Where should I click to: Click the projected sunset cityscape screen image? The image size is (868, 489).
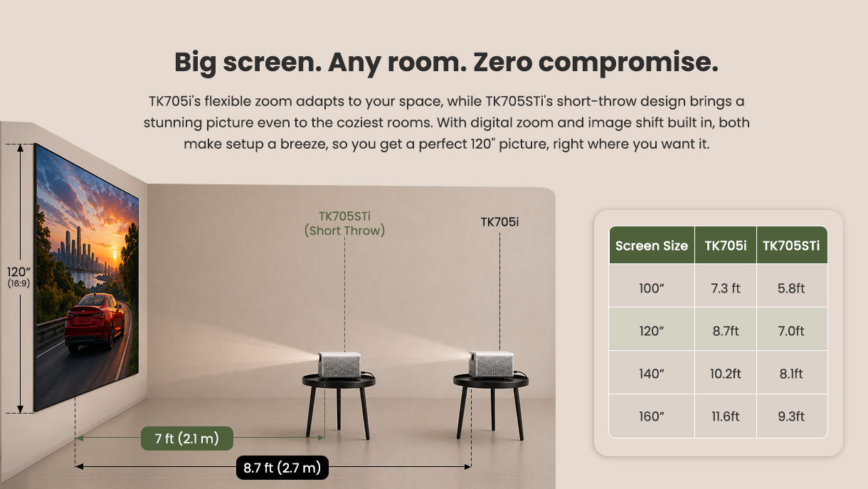coord(86,278)
